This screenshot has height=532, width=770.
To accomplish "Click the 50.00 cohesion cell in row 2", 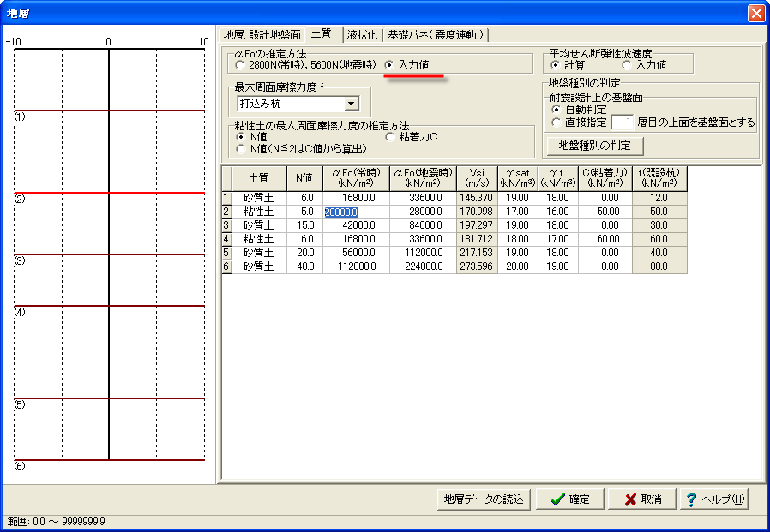I will click(x=605, y=212).
